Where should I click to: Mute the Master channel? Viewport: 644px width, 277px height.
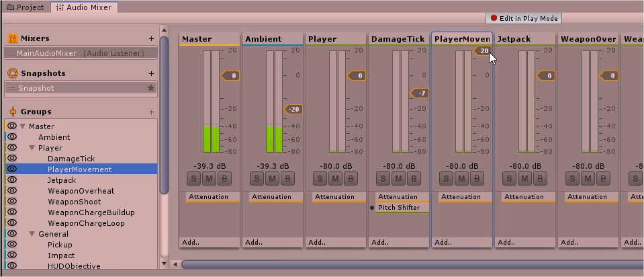point(209,179)
